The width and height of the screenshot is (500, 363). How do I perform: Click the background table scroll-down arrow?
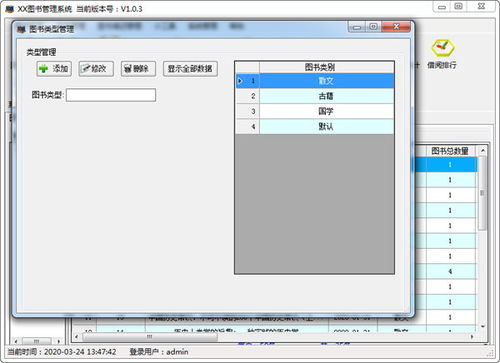point(482,327)
